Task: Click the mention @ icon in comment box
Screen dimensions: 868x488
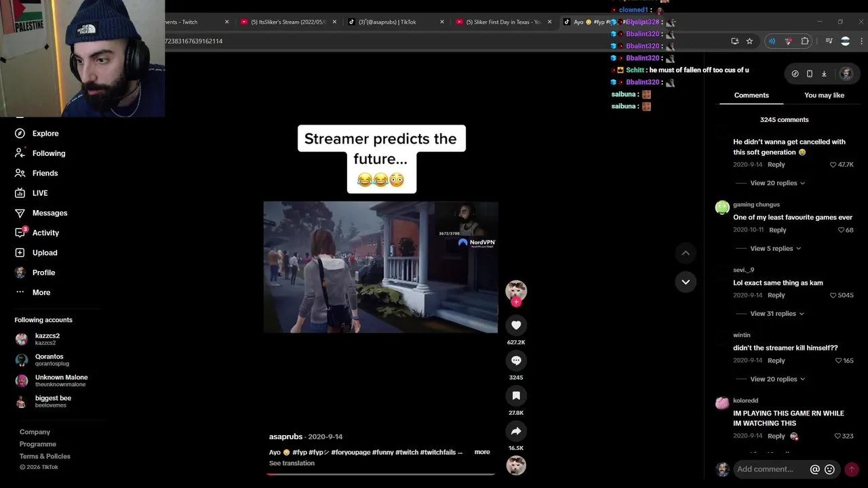Action: tap(814, 469)
